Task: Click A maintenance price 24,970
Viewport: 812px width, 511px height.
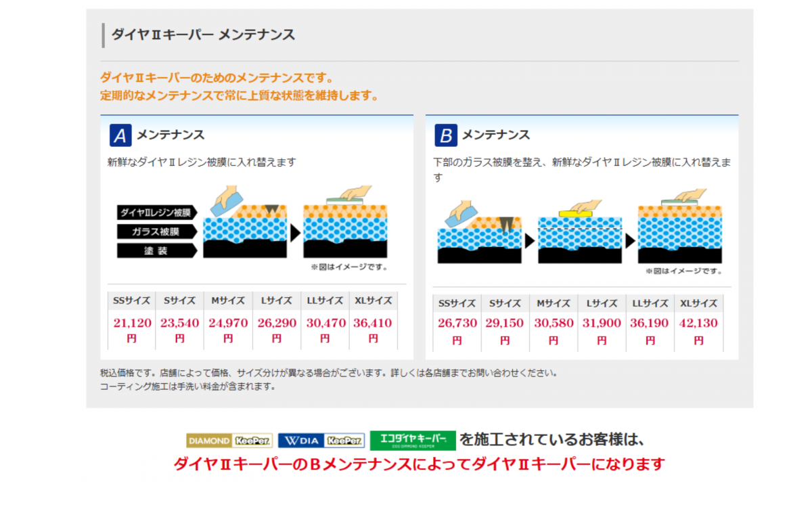Action: coord(228,324)
